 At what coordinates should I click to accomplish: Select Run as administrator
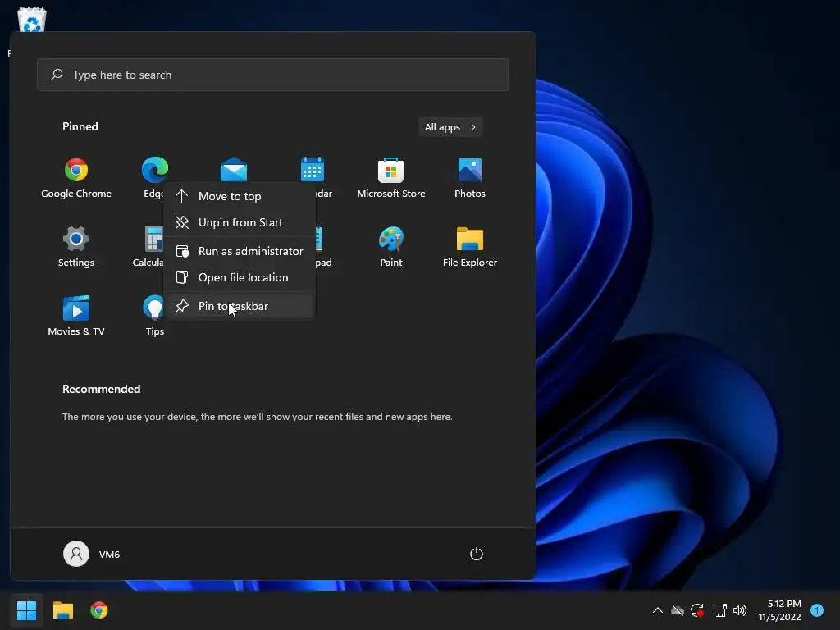239,251
